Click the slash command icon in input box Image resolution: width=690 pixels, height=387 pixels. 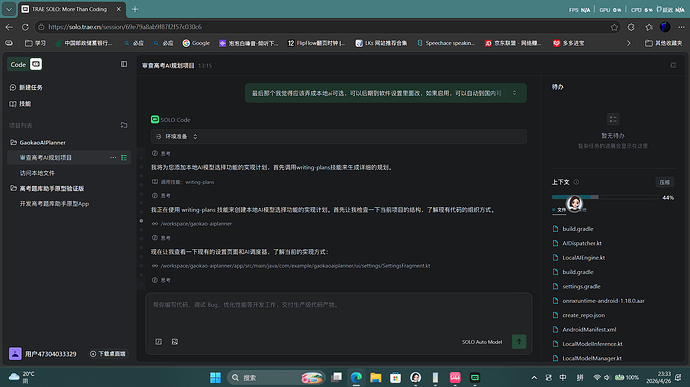[x=159, y=342]
